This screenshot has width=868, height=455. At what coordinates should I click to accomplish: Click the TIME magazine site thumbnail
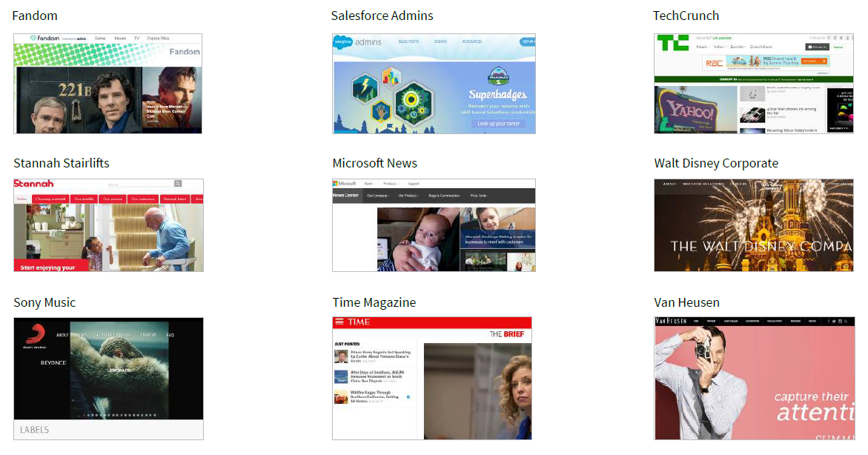tap(432, 379)
